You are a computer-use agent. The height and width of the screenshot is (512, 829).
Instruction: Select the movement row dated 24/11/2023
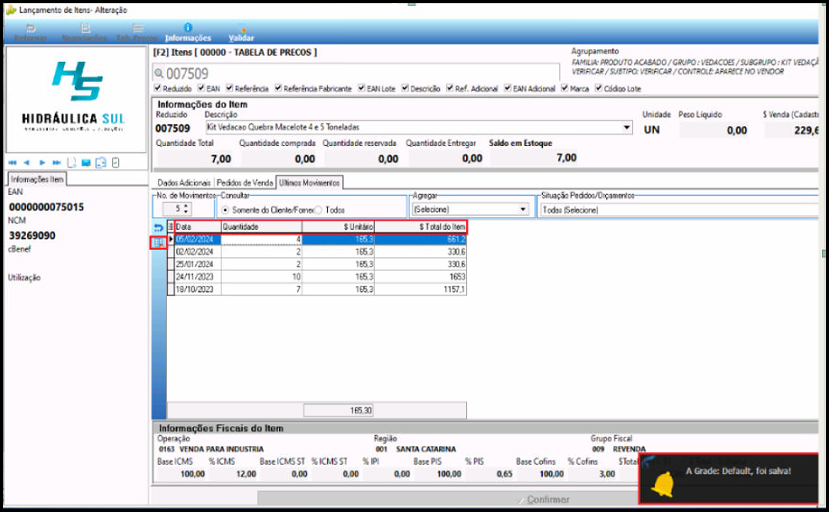click(317, 277)
